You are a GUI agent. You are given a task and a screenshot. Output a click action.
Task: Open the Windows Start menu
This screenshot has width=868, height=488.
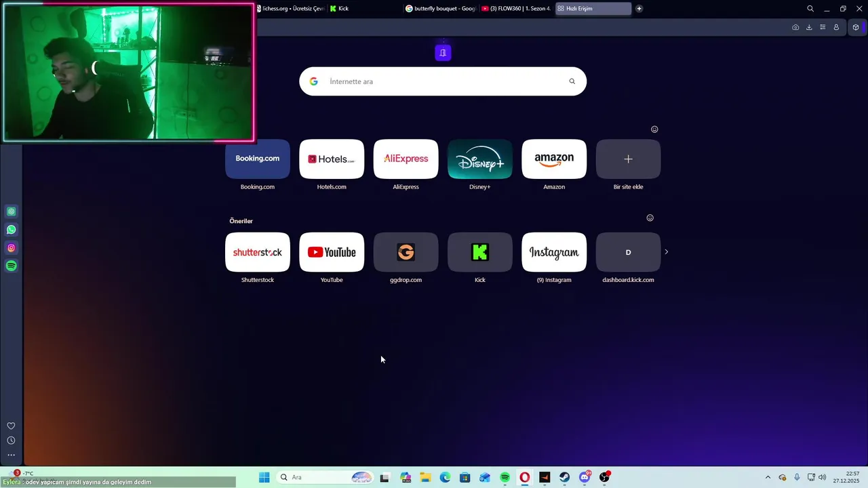264,477
